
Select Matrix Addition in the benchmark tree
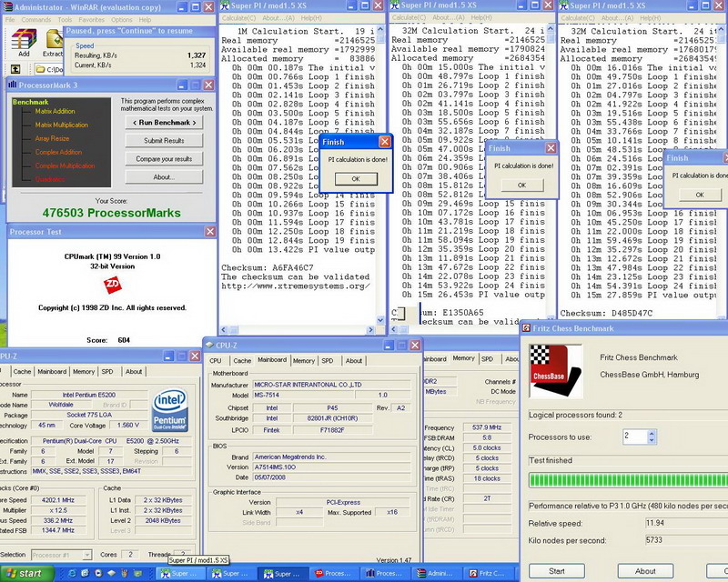pyautogui.click(x=55, y=111)
